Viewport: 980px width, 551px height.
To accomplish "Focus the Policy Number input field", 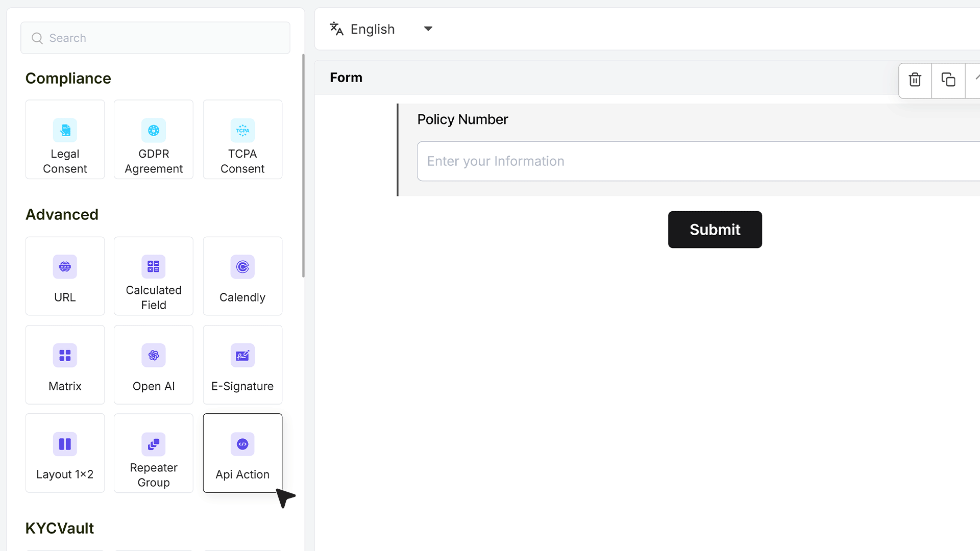I will click(698, 161).
